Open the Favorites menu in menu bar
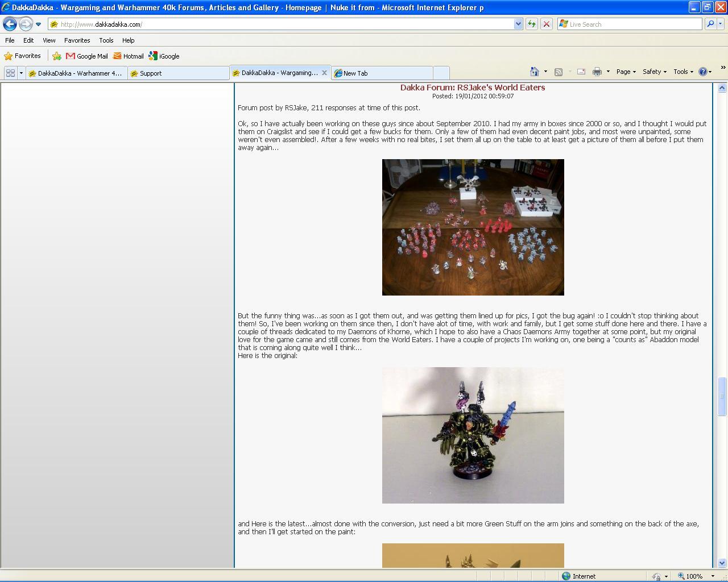Image resolution: width=728 pixels, height=582 pixels. tap(77, 40)
